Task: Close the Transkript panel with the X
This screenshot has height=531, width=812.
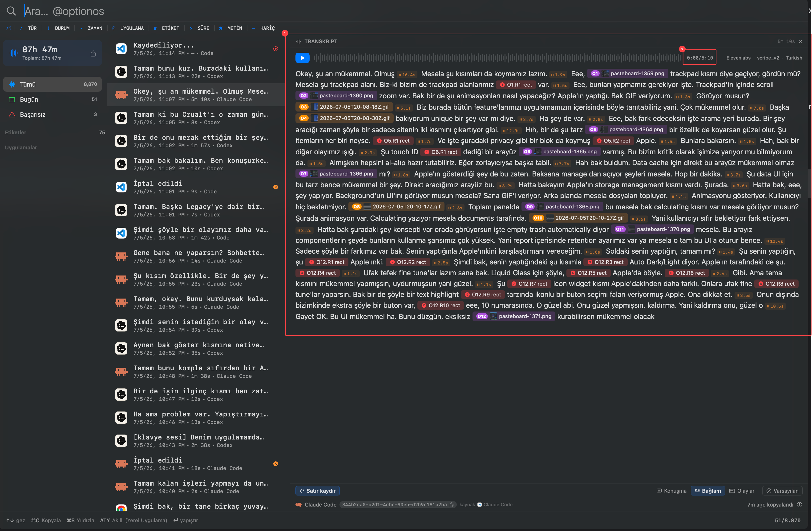Action: pyautogui.click(x=800, y=41)
